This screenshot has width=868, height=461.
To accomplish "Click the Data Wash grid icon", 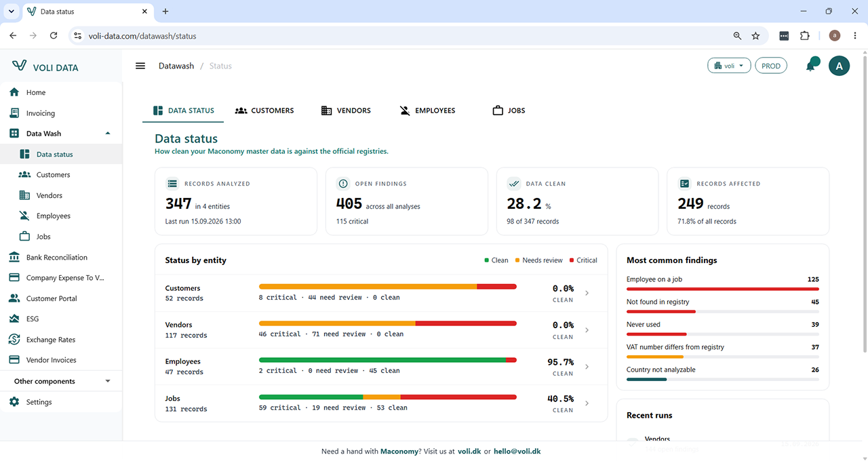I will [14, 134].
